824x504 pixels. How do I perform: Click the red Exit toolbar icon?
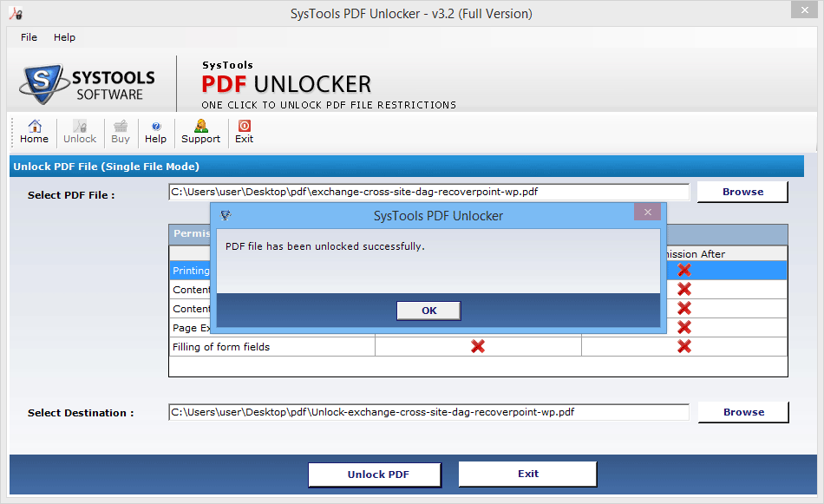pyautogui.click(x=245, y=126)
